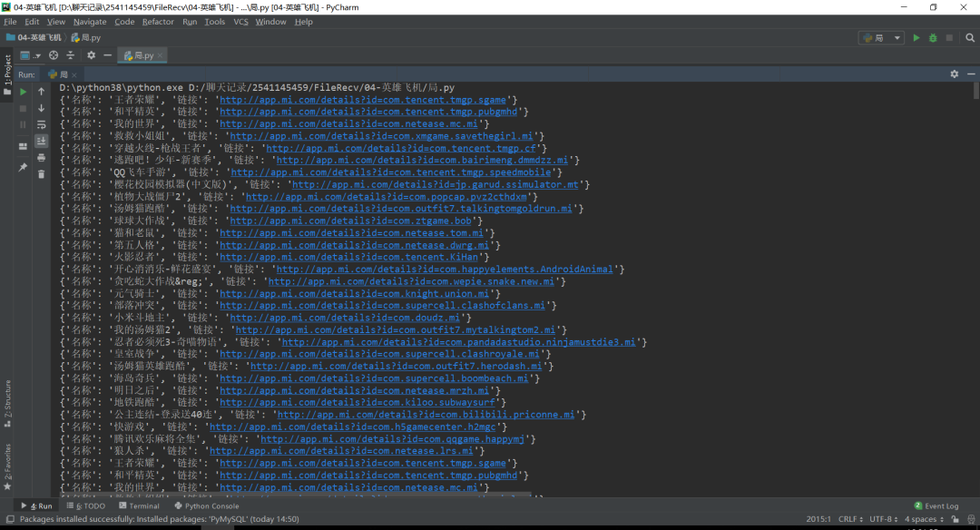Viewport: 980px width, 530px height.
Task: Click the green Run button in top toolbar
Action: pyautogui.click(x=916, y=37)
